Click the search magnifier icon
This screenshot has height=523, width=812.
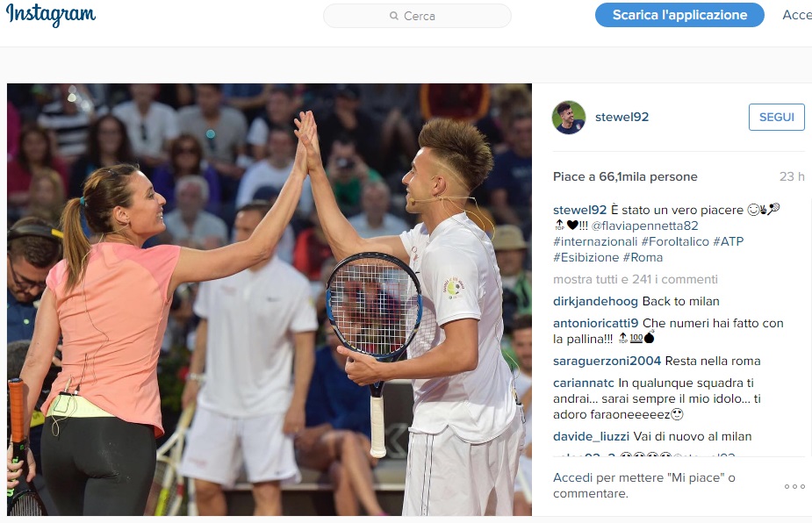[394, 16]
